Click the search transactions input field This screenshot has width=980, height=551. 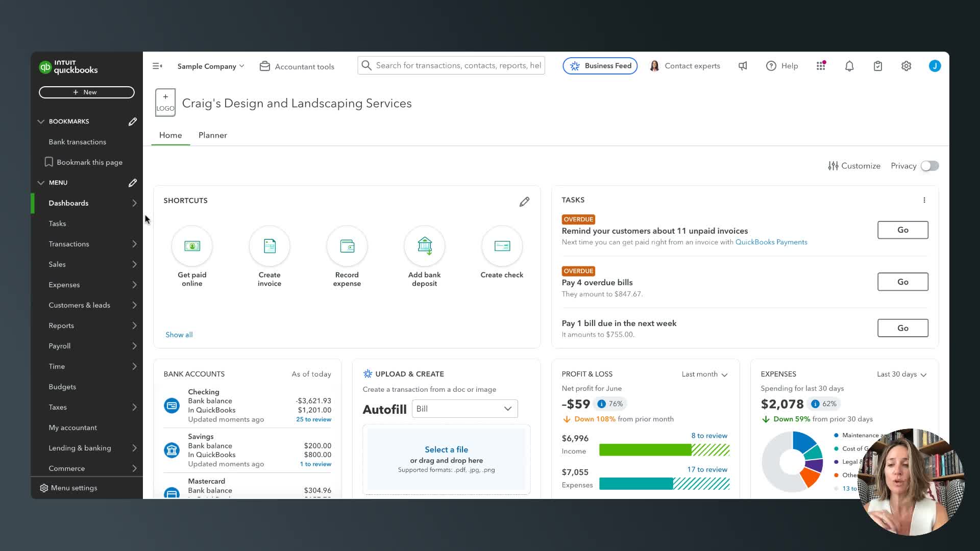[x=451, y=65]
